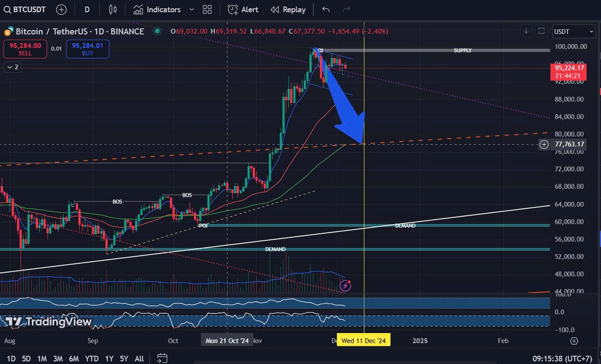Image resolution: width=601 pixels, height=364 pixels.
Task: Click the undo arrow
Action: (326, 10)
